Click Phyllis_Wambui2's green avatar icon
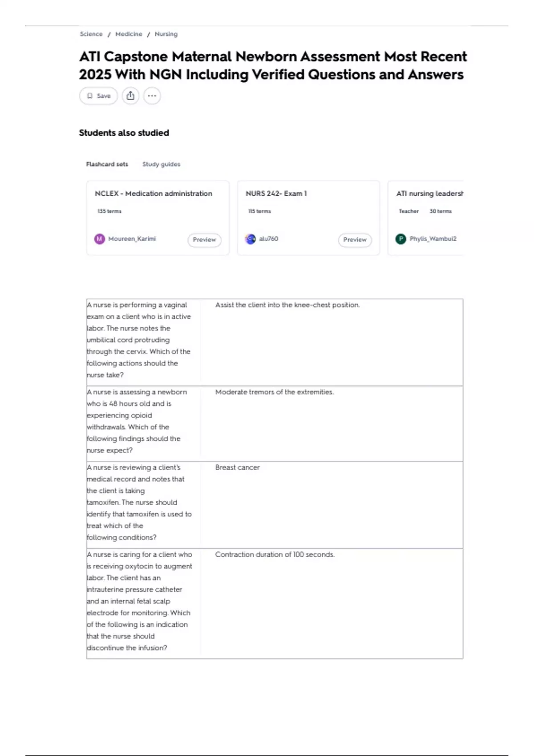This screenshot has width=534, height=756. pos(400,239)
